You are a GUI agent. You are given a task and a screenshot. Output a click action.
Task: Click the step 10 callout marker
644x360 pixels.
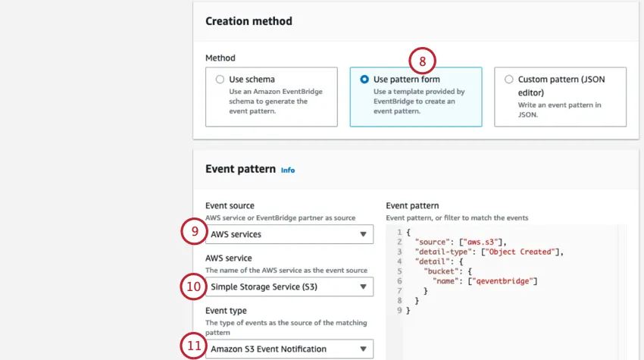point(194,286)
